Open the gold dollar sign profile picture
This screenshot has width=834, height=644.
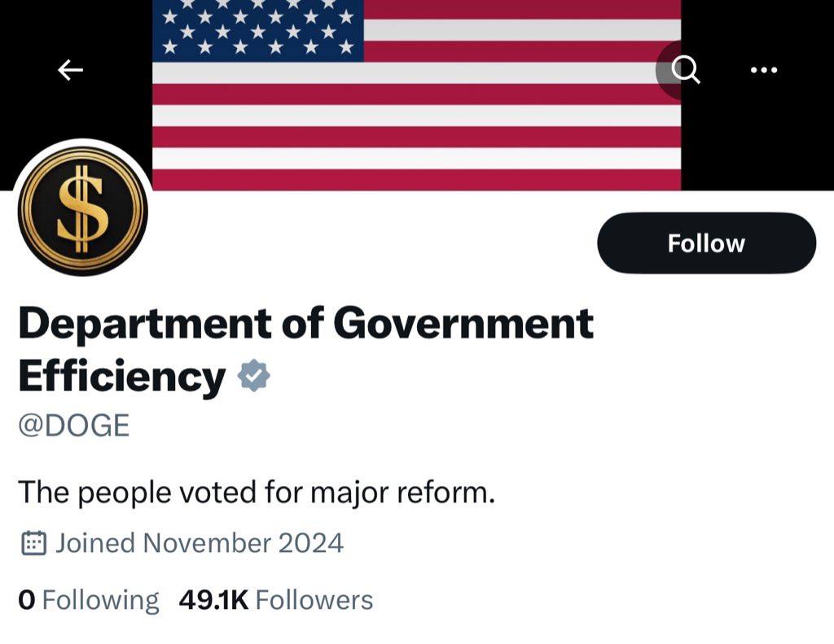pyautogui.click(x=82, y=211)
